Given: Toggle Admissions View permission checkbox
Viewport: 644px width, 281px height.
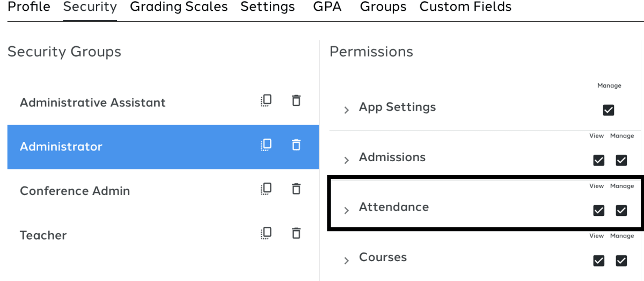Looking at the screenshot, I should coord(599,160).
